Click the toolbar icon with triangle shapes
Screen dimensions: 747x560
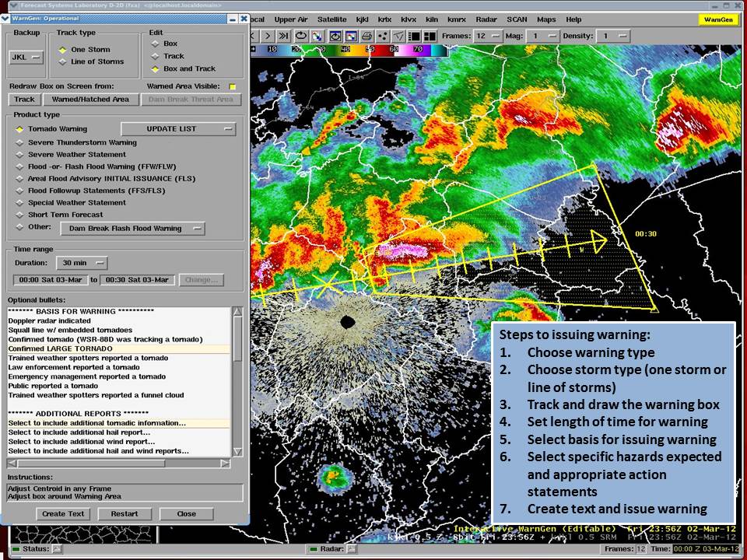pos(398,36)
